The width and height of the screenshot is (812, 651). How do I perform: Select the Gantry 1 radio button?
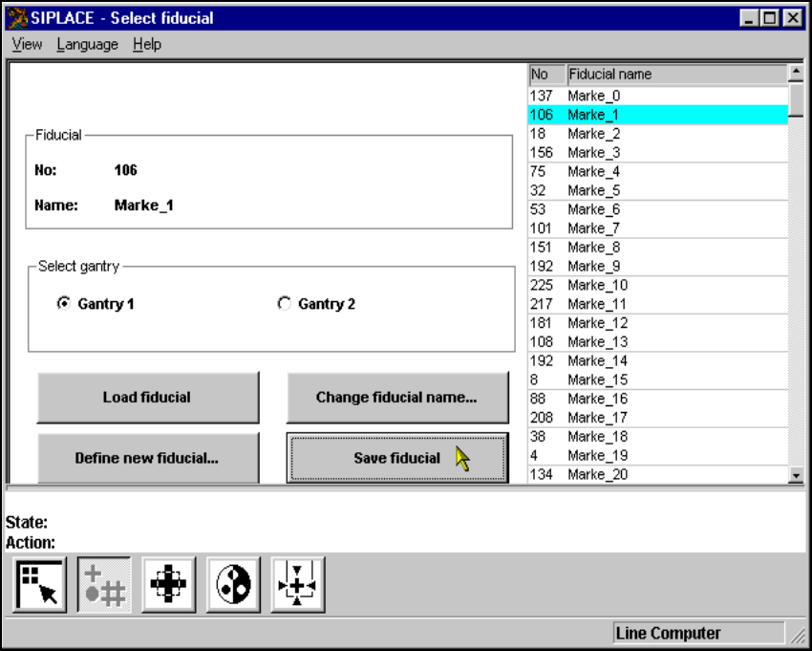(64, 304)
